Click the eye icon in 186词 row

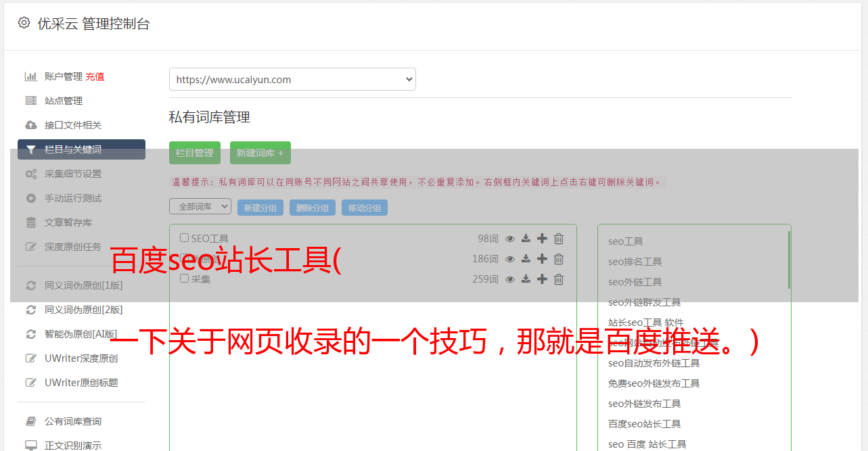[510, 259]
